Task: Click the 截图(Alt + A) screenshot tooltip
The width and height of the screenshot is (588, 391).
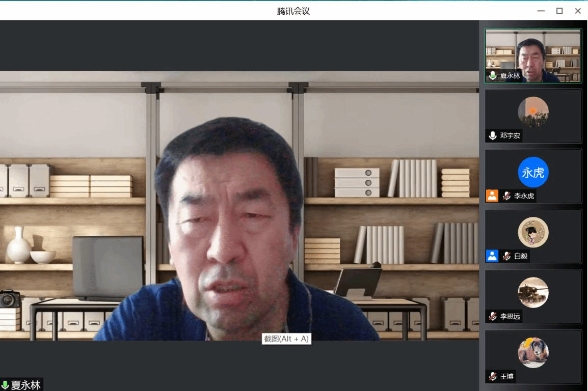Action: [286, 339]
